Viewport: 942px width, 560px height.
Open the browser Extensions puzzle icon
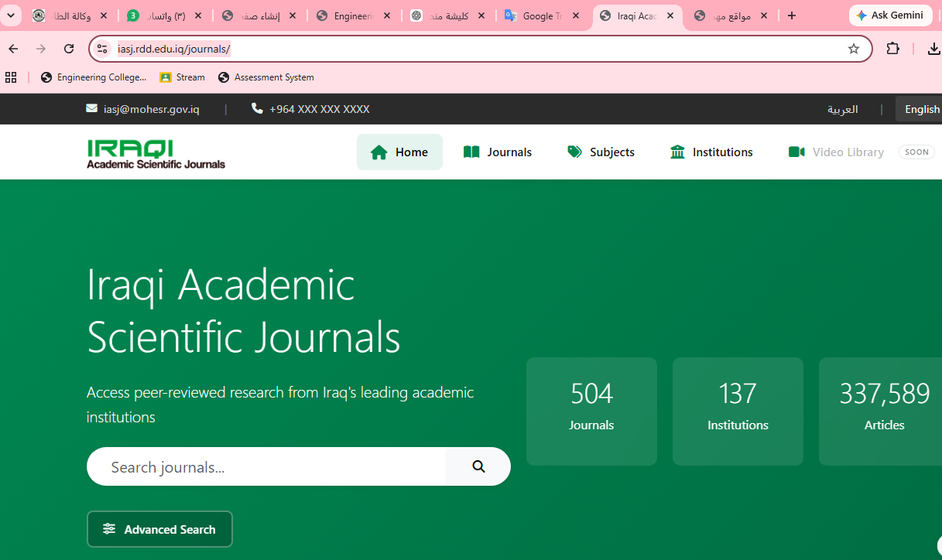[892, 49]
